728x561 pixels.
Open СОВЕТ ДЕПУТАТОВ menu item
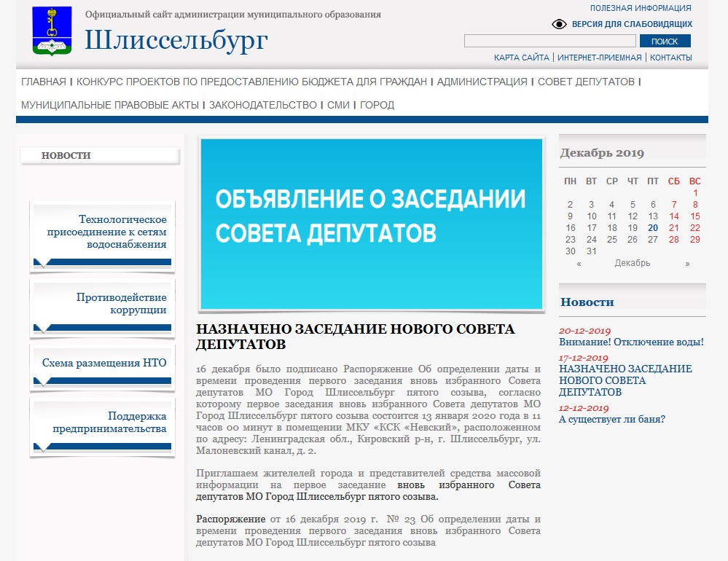586,82
